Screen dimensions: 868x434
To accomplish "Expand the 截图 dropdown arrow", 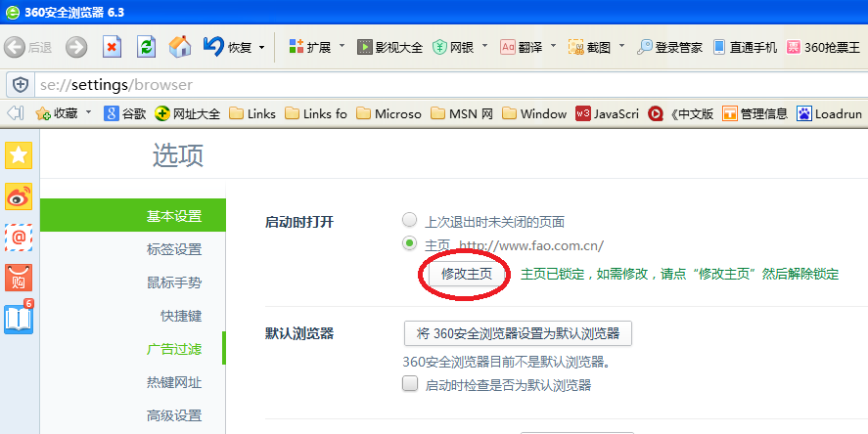I will (x=621, y=47).
